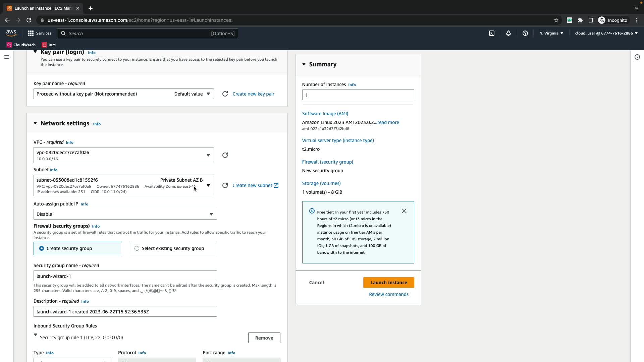Collapse Security group rule 1 details
Viewport: 644px width, 362px height.
tap(36, 335)
